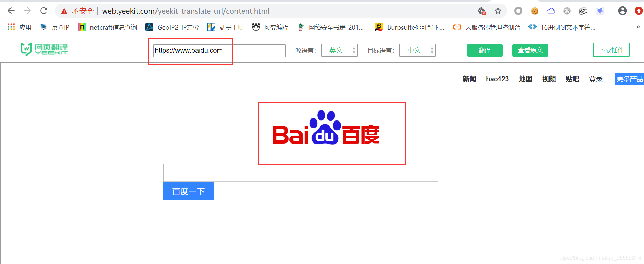Viewport: 644px width, 264px height.
Task: Expand the target language 中文 dropdown
Action: pos(417,50)
